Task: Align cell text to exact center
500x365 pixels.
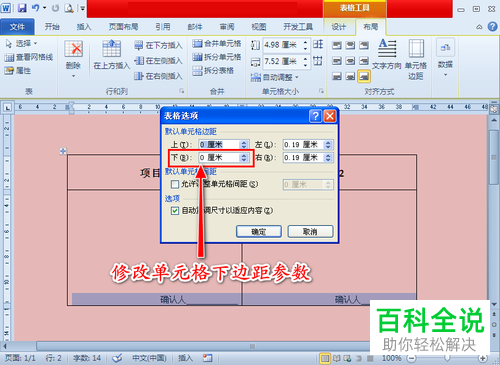Action: pyautogui.click(x=350, y=61)
